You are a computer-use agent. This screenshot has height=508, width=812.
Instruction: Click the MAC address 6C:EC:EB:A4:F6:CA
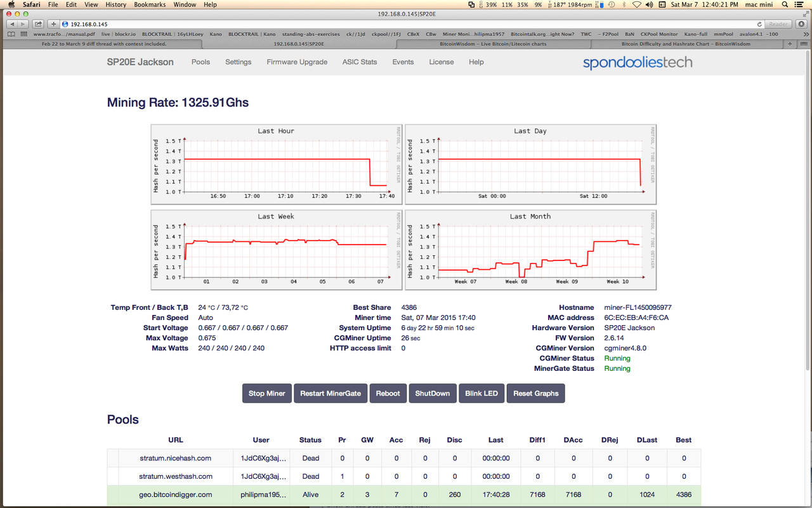pyautogui.click(x=636, y=317)
